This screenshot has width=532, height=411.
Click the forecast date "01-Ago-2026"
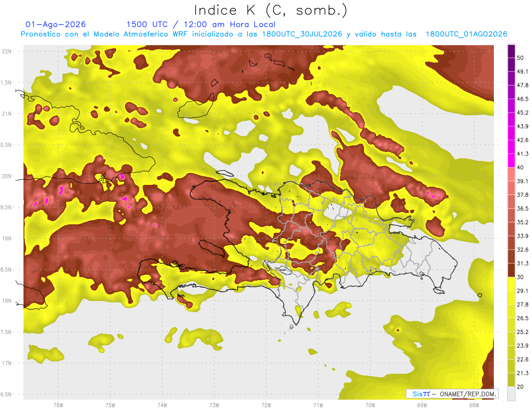56,24
